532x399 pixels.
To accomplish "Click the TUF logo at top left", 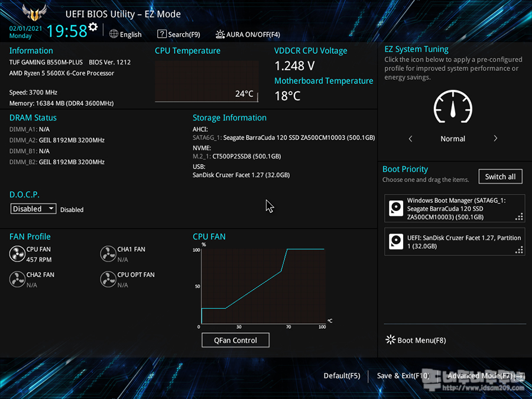I will [x=34, y=13].
